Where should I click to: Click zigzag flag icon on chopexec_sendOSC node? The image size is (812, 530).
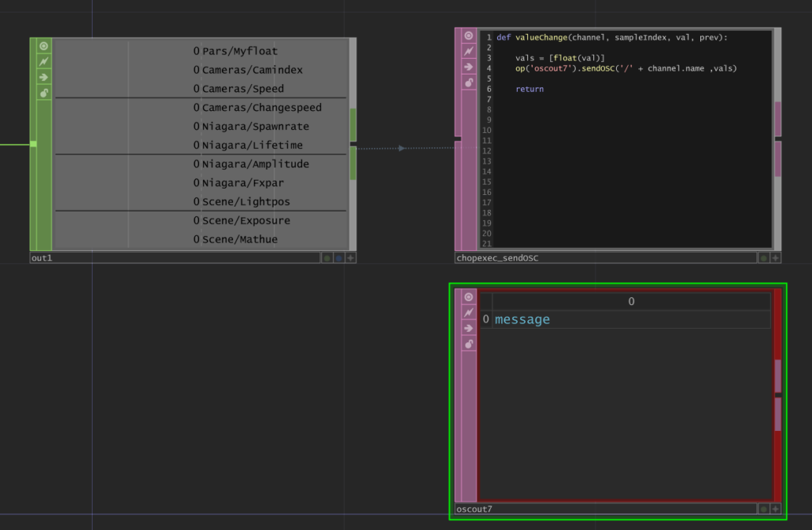click(x=469, y=51)
